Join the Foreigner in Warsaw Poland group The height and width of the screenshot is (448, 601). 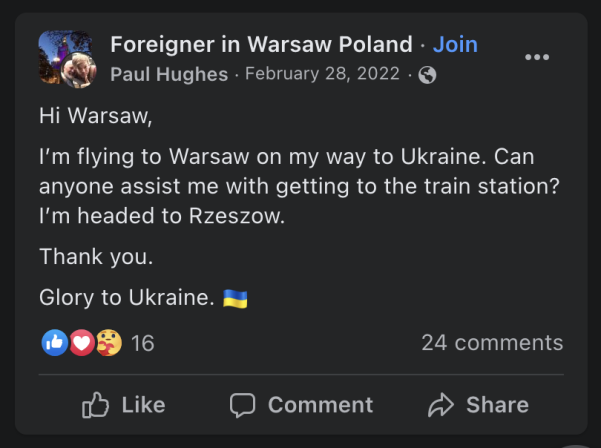coord(455,45)
